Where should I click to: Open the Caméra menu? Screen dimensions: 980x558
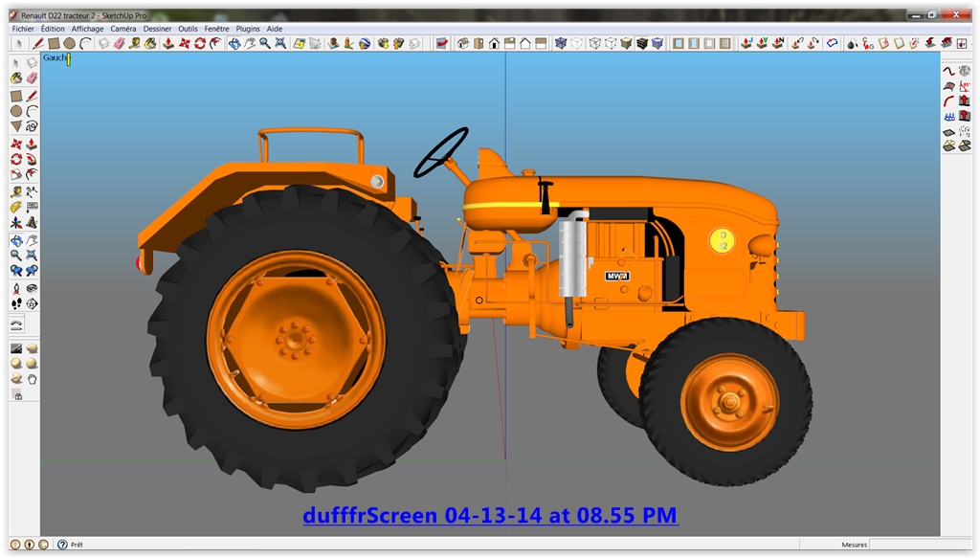coord(123,29)
